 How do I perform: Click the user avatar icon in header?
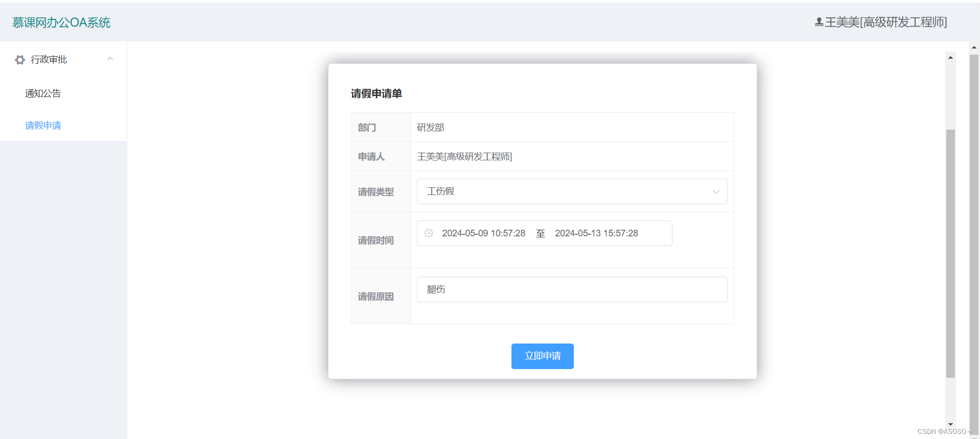click(x=819, y=22)
